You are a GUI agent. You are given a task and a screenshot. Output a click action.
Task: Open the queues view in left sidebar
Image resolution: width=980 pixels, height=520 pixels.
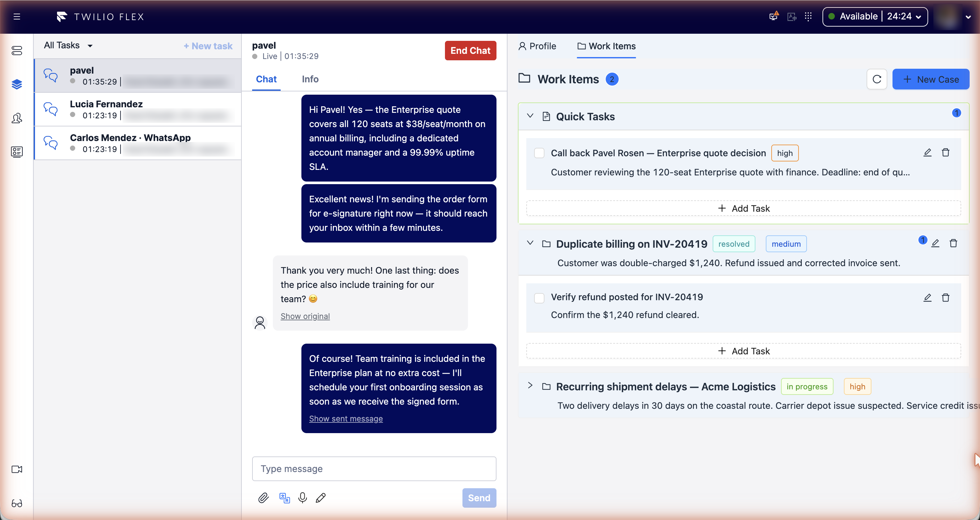point(17,51)
